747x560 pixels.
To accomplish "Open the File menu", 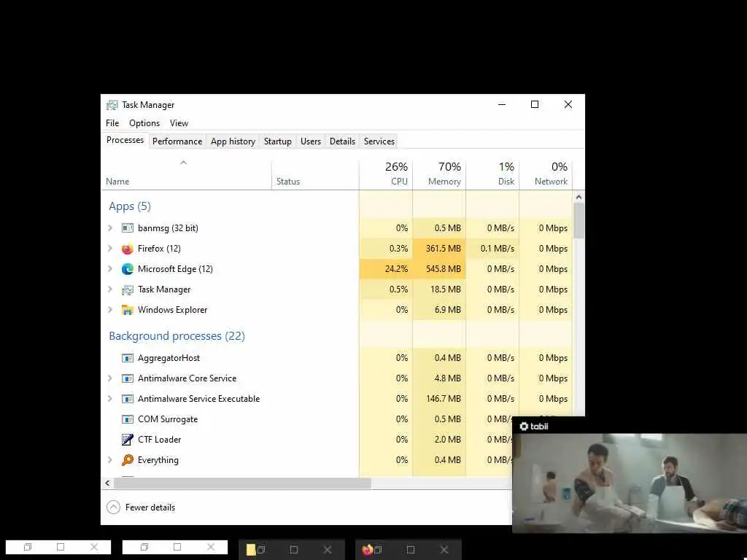I will (x=112, y=123).
